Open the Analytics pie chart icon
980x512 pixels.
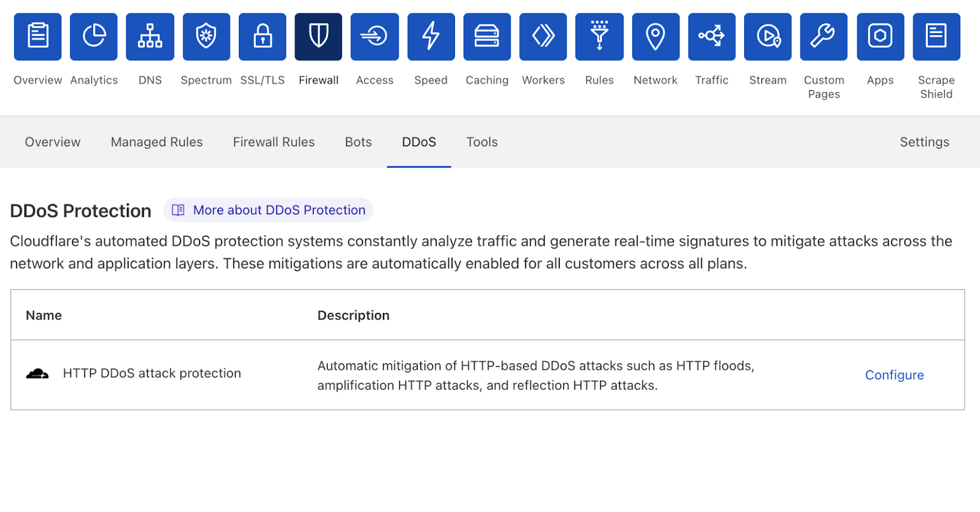coord(94,37)
